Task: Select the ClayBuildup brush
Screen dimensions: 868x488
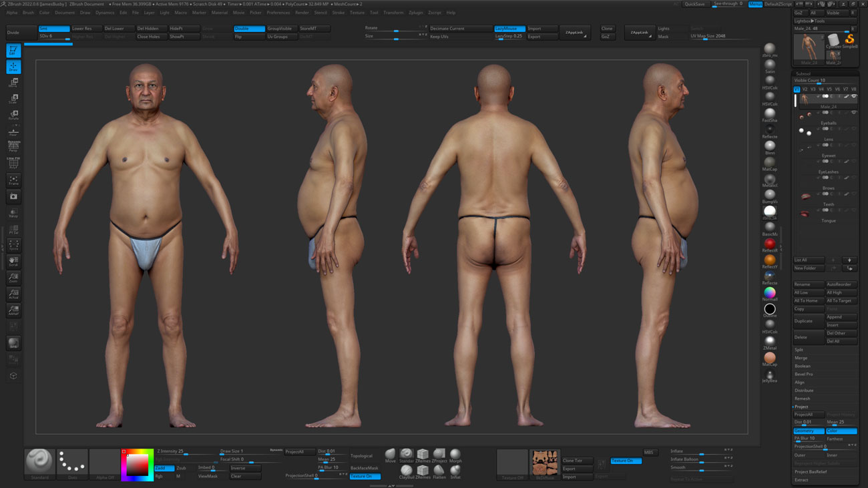Action: 407,470
